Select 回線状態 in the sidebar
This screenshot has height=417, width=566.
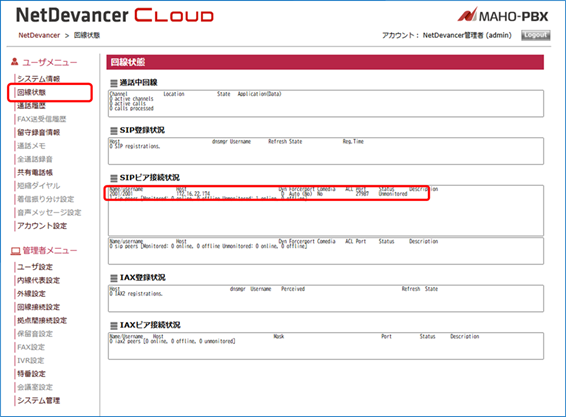pos(31,92)
